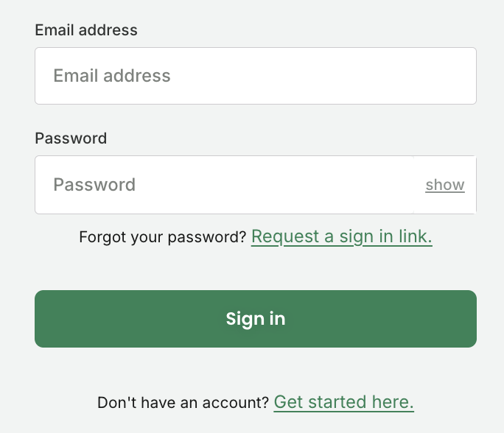Submit the form with Sign in

tap(255, 319)
